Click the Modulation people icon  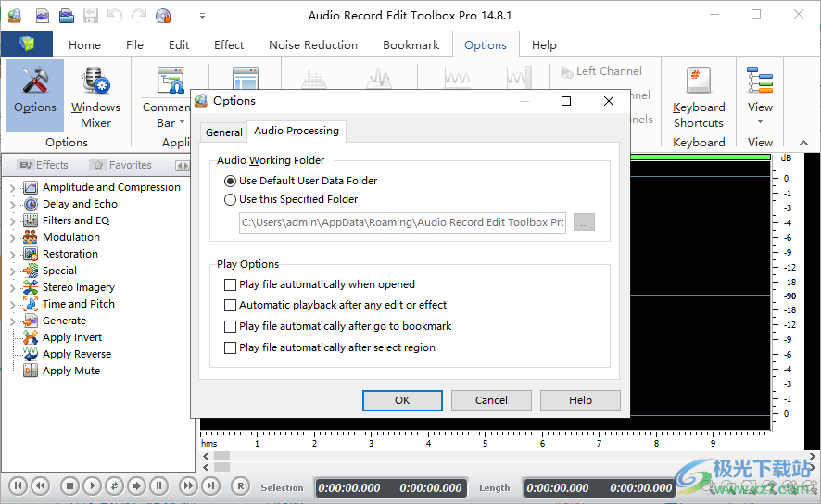(31, 237)
